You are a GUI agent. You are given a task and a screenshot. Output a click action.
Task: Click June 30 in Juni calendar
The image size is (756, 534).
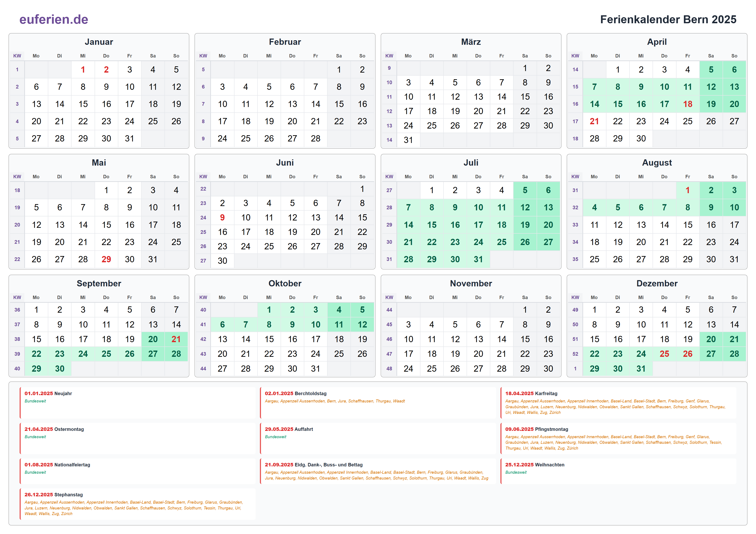click(x=222, y=261)
